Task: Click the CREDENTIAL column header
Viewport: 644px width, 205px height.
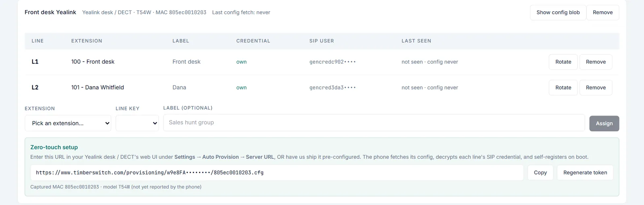Action: click(x=253, y=41)
